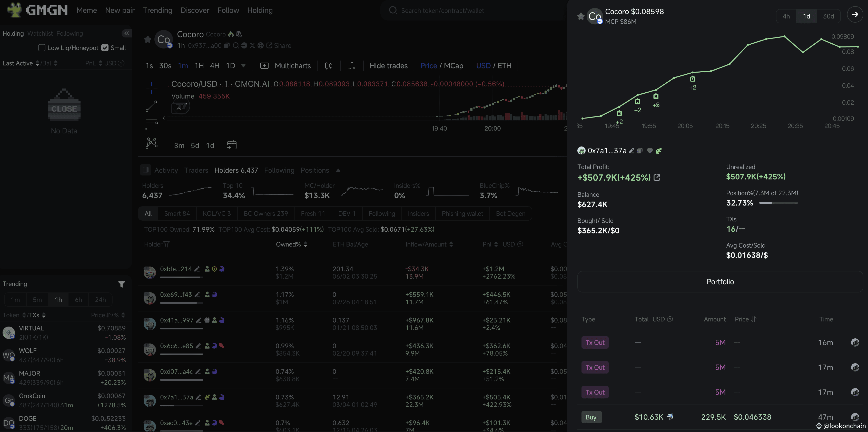The image size is (868, 432).
Task: Uncheck the Small checkbox
Action: pyautogui.click(x=105, y=48)
